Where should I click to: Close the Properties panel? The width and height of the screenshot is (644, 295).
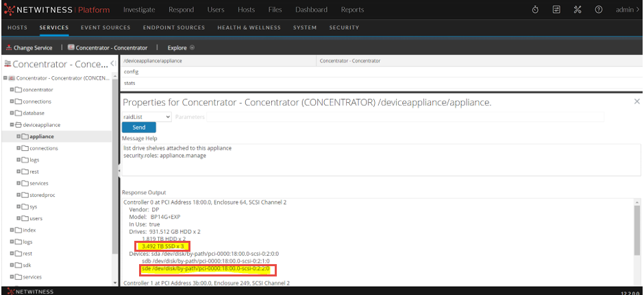click(636, 102)
